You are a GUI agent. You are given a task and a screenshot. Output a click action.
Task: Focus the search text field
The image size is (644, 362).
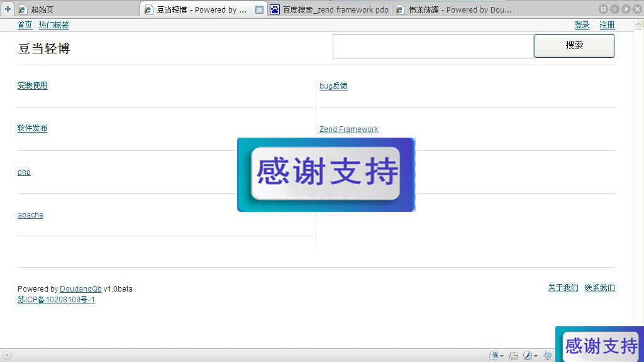pos(433,46)
